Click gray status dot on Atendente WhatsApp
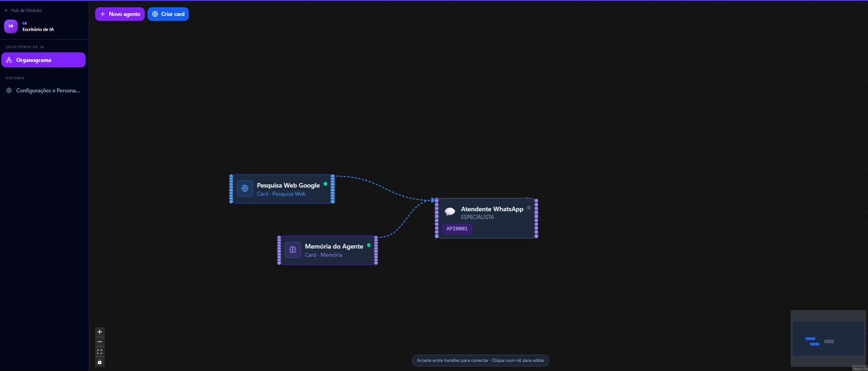868x371 pixels. [x=529, y=208]
